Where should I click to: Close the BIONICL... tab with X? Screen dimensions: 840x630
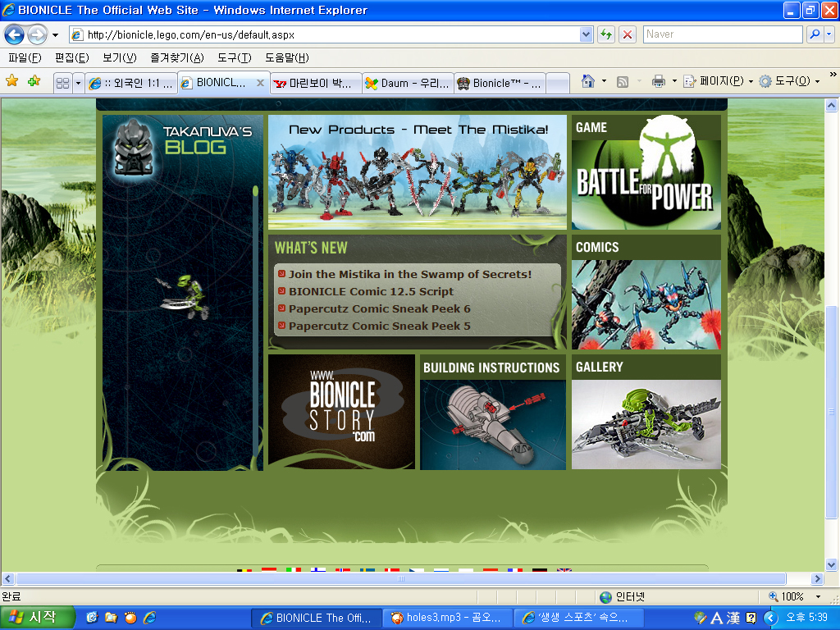[x=260, y=83]
